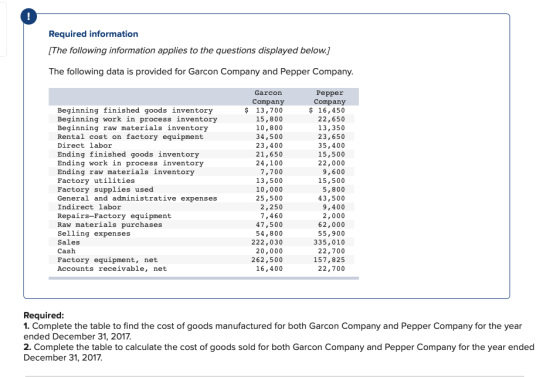560x377 pixels.
Task: Click Pepper value 22,000
Action: [331, 163]
